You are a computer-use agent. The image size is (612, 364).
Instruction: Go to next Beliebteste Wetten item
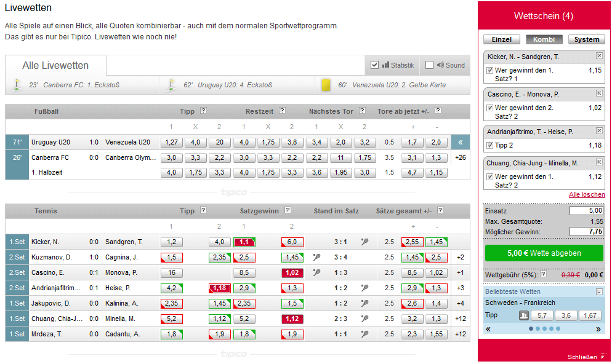[598, 329]
